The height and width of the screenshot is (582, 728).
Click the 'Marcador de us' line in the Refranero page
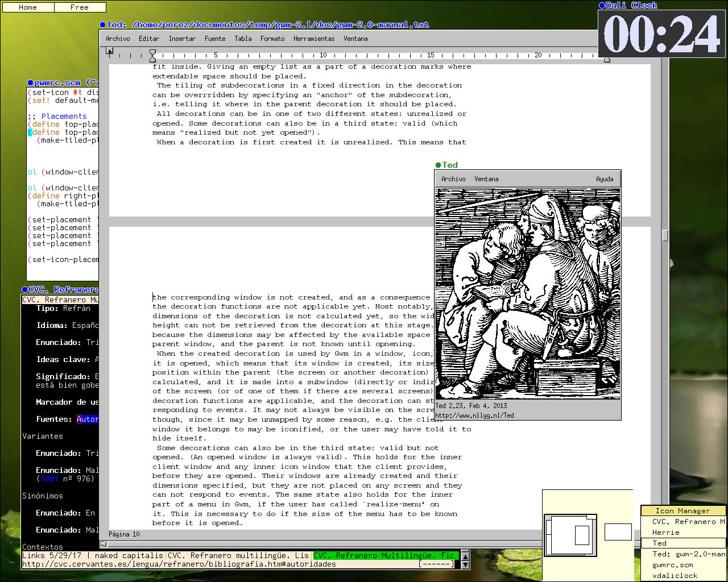click(67, 402)
